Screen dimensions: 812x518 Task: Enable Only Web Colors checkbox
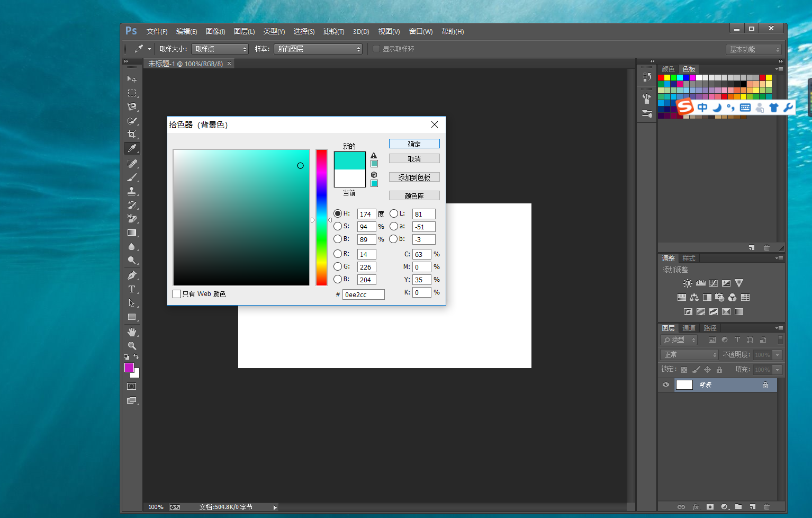click(x=177, y=294)
